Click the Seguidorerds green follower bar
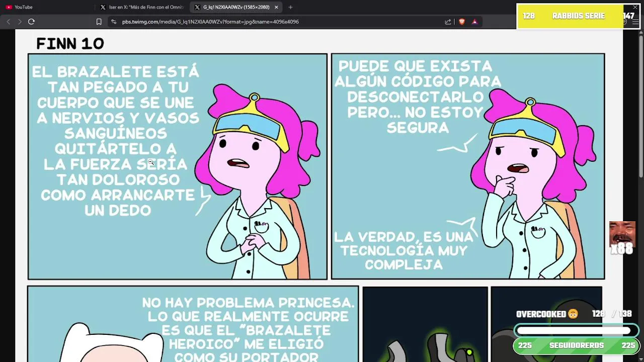The width and height of the screenshot is (644, 362). [577, 345]
